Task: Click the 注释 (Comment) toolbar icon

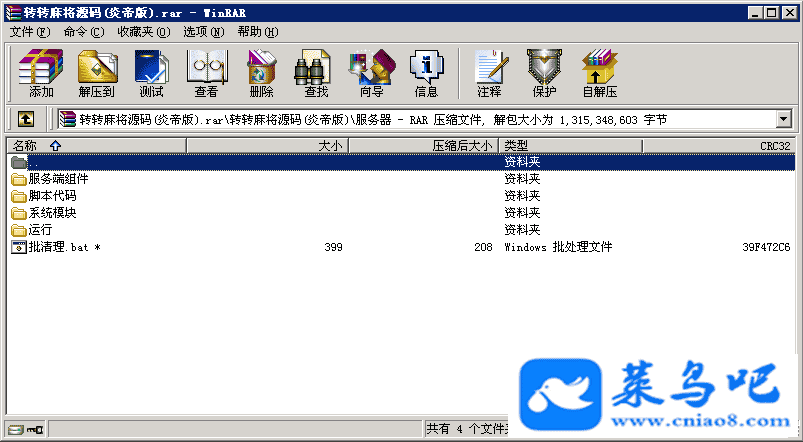Action: (x=489, y=73)
